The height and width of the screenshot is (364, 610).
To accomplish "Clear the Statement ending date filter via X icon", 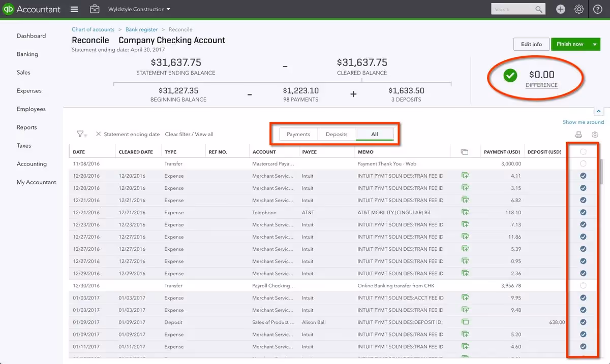I will tap(99, 135).
